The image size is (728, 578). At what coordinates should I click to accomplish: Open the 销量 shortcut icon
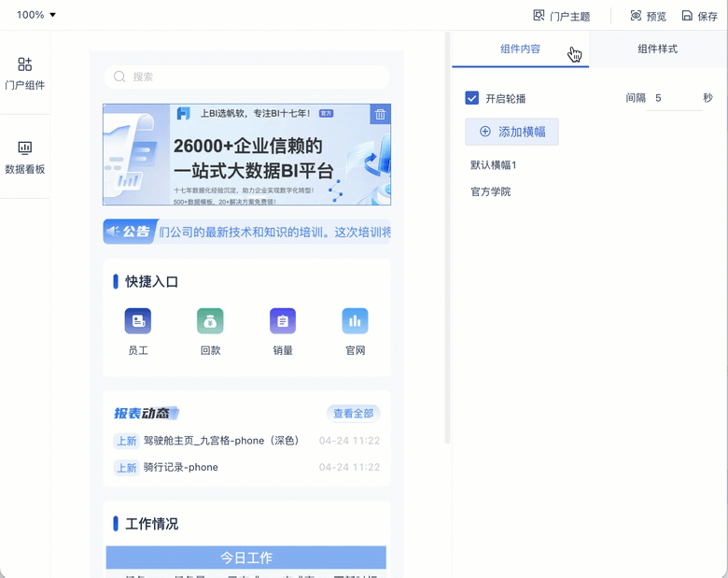(x=283, y=321)
